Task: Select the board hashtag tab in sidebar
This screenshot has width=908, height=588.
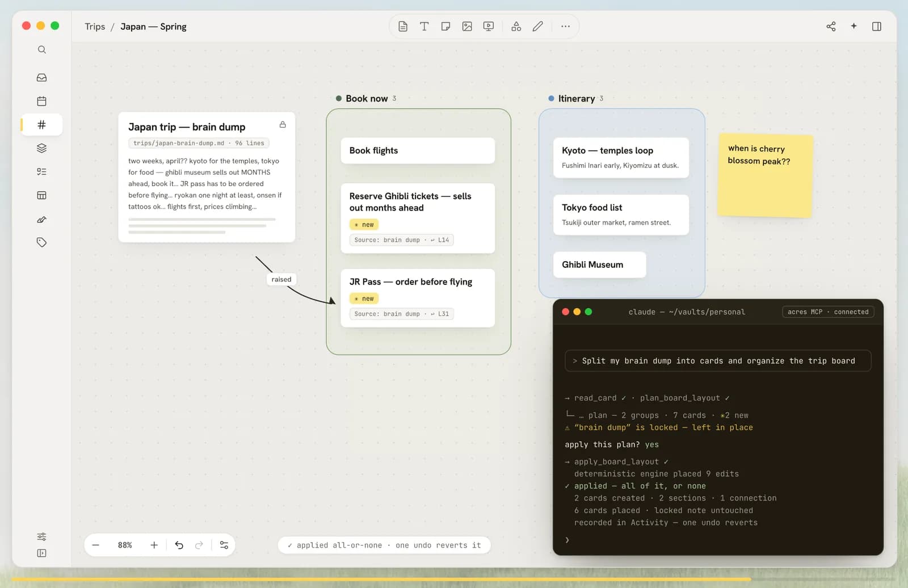Action: click(41, 125)
